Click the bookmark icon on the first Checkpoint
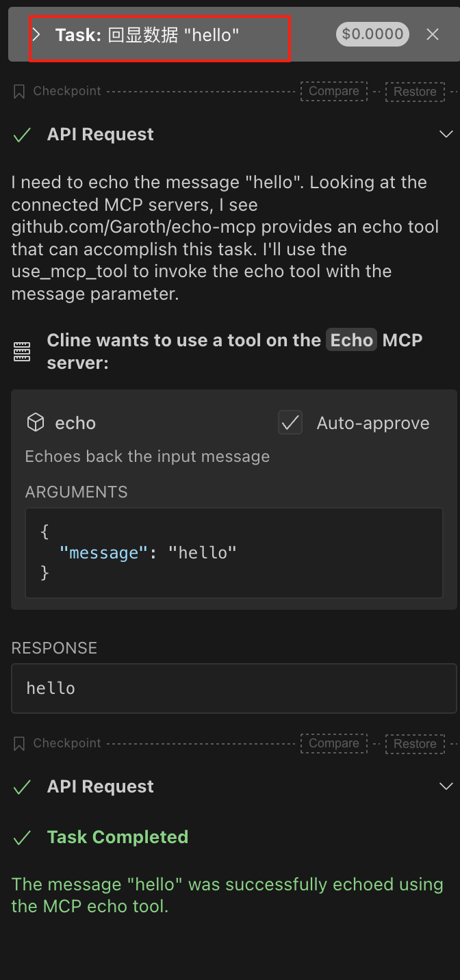The width and height of the screenshot is (460, 980). point(19,90)
